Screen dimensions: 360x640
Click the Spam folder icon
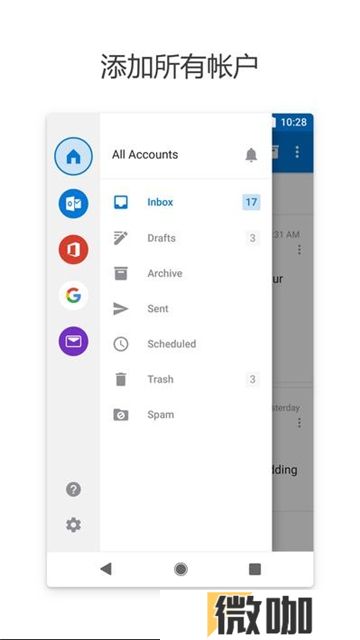120,415
